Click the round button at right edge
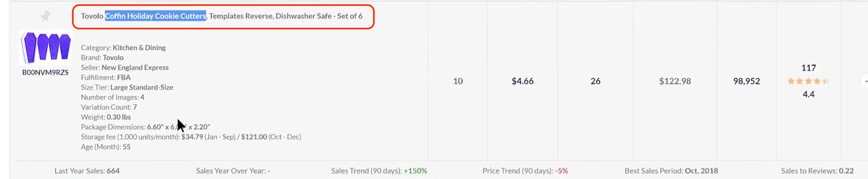868x179 pixels. [x=865, y=81]
